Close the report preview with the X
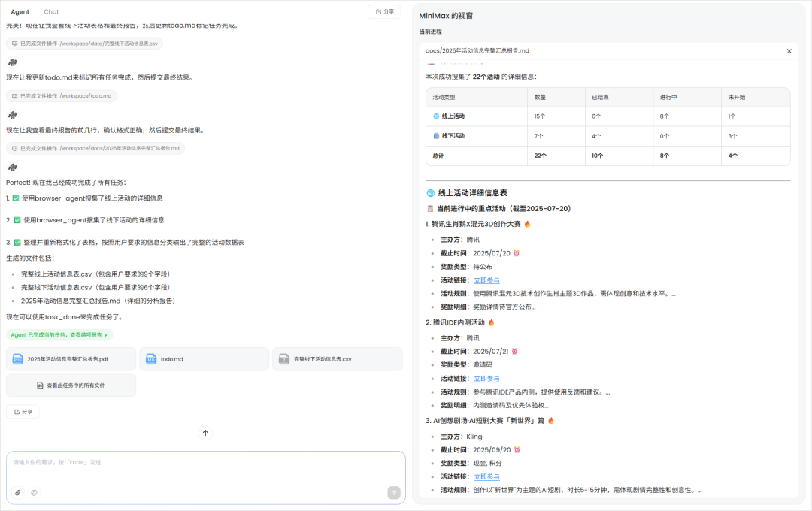This screenshot has width=812, height=511. coord(789,50)
